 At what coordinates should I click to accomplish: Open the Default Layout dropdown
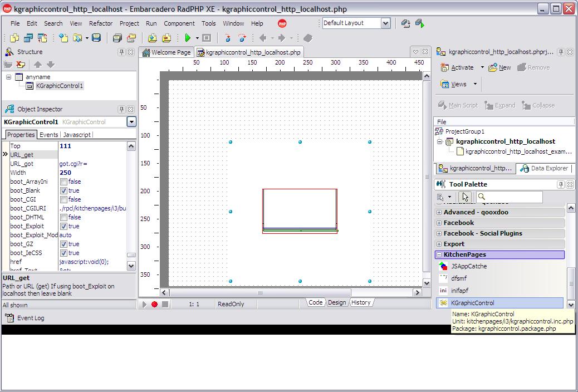(x=385, y=23)
